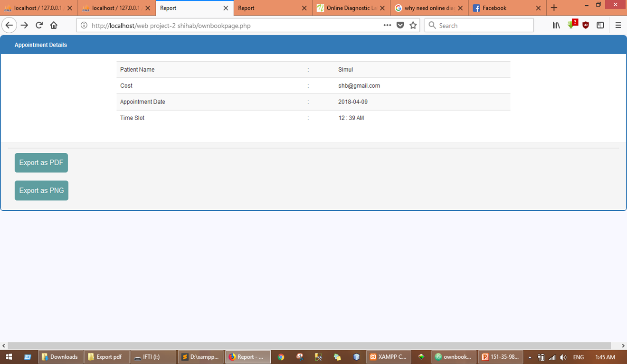Viewport: 627px width, 364px height.
Task: Navigate forward using the forward arrow
Action: click(x=23, y=25)
